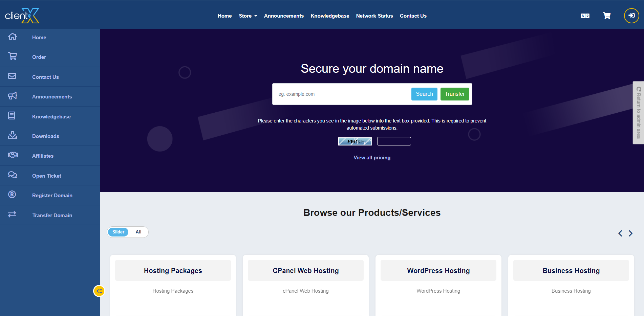Open Knowledgebase in the top navigation

(x=329, y=16)
